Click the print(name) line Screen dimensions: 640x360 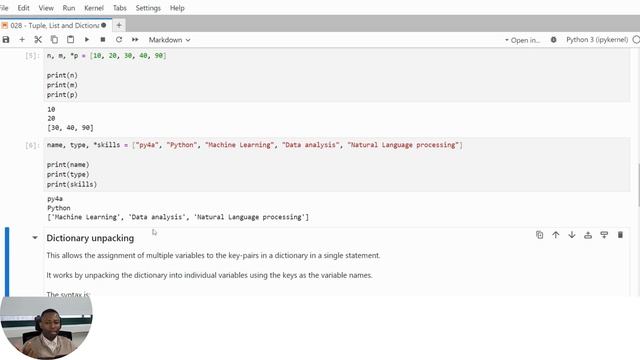pyautogui.click(x=68, y=165)
